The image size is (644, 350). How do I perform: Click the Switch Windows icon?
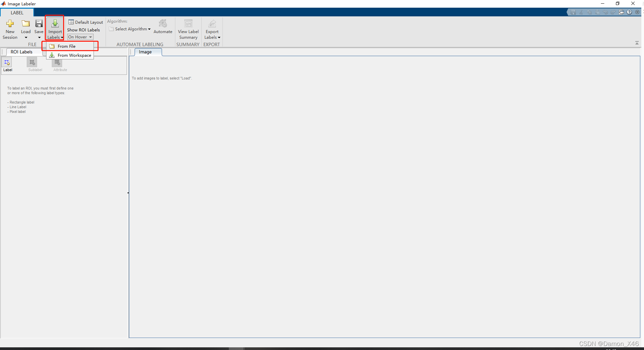point(621,12)
